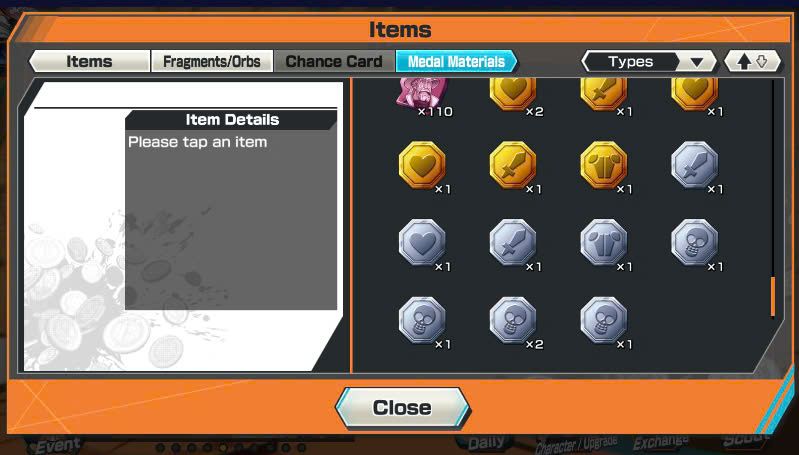Tap the silver sword medal in third row
The width and height of the screenshot is (799, 455).
click(x=513, y=243)
